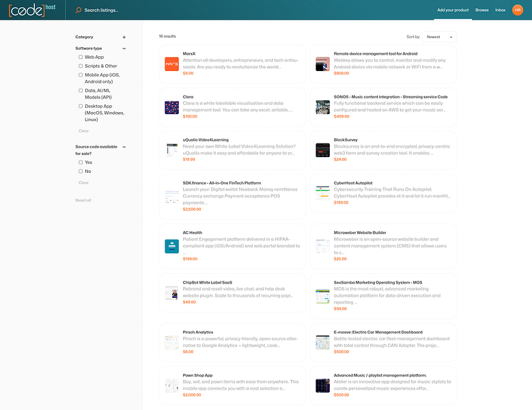532x410 pixels.
Task: Click Reset all filters
Action: click(x=83, y=200)
